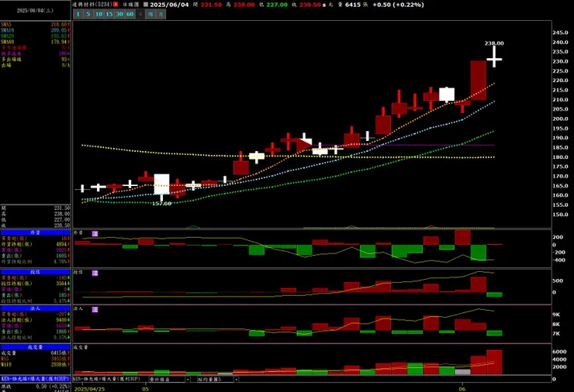Click the SMA10 legend label

click(x=7, y=30)
